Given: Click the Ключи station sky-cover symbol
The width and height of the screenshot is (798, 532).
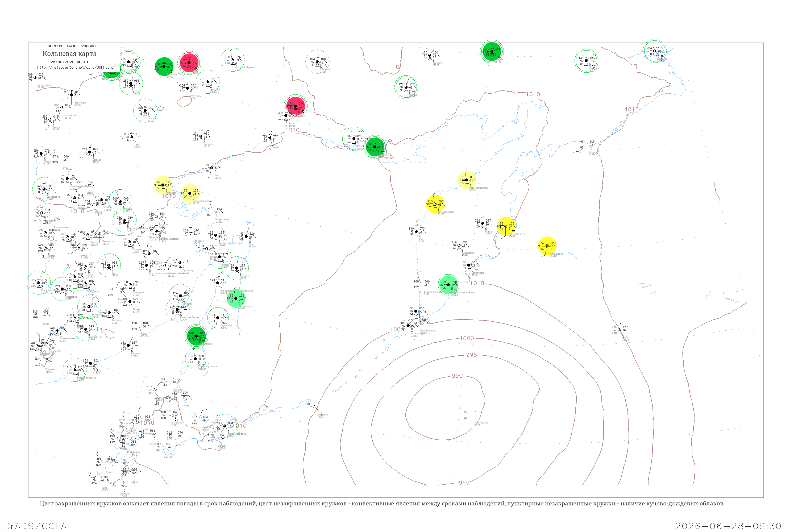Looking at the screenshot, I should pos(483,224).
